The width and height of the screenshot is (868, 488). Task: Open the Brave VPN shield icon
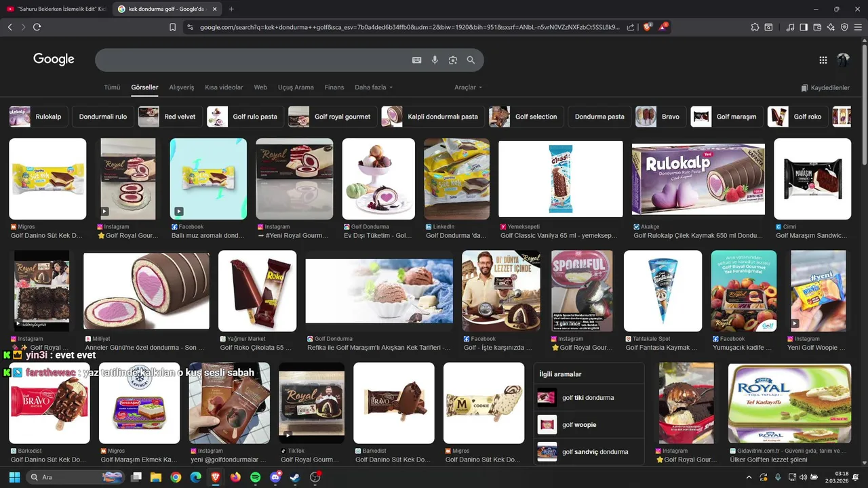(x=844, y=27)
